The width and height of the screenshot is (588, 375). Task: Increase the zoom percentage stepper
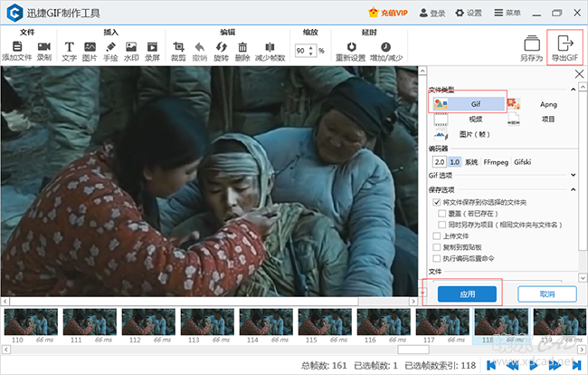point(311,48)
